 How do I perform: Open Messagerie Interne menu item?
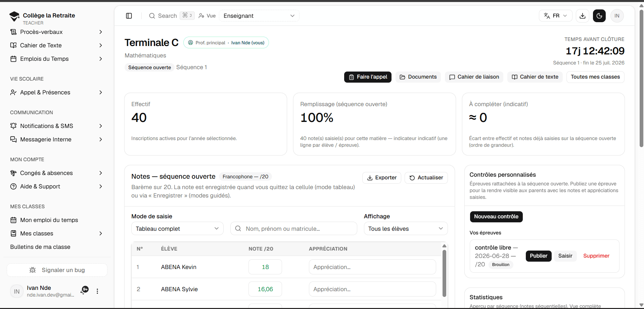[x=57, y=139]
